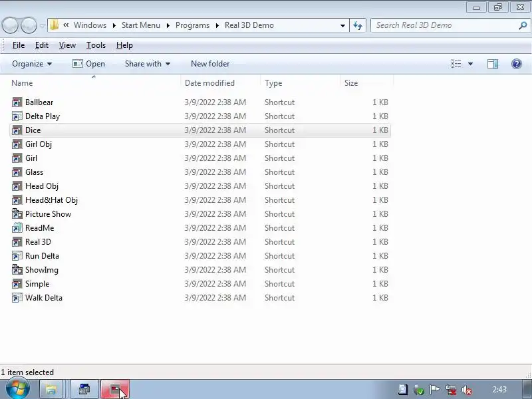Click the Ballbear shortcut icon
This screenshot has height=399, width=532.
17,102
